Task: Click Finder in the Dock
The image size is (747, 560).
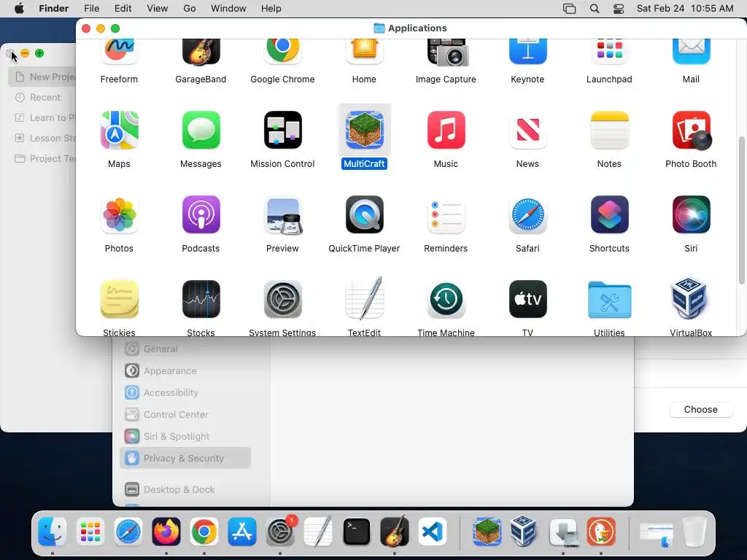Action: [x=52, y=532]
